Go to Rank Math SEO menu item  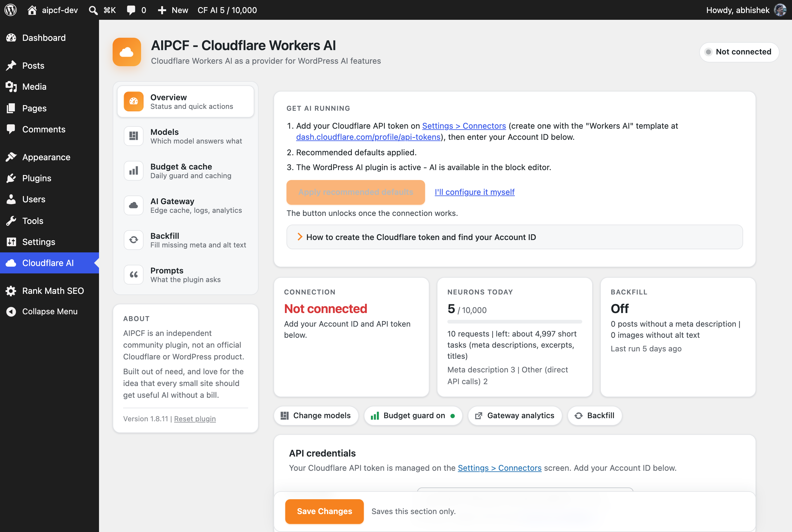click(49, 291)
